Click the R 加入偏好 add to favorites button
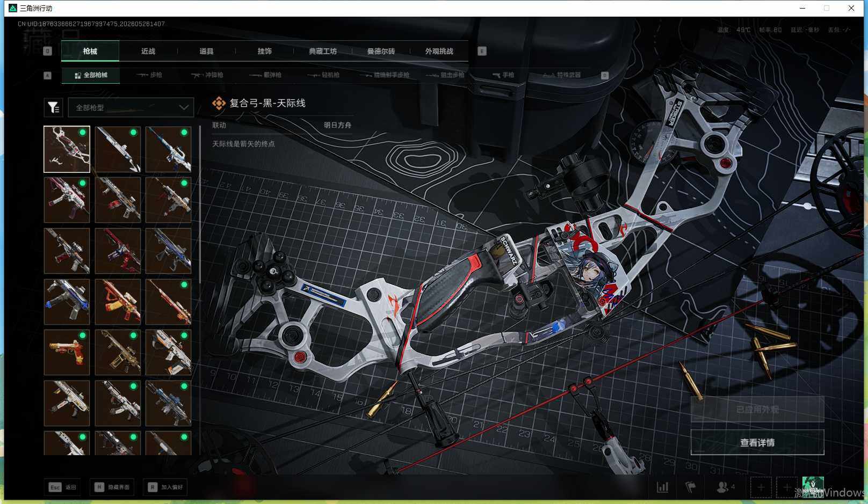Viewport: 868px width, 504px height. pos(165,487)
